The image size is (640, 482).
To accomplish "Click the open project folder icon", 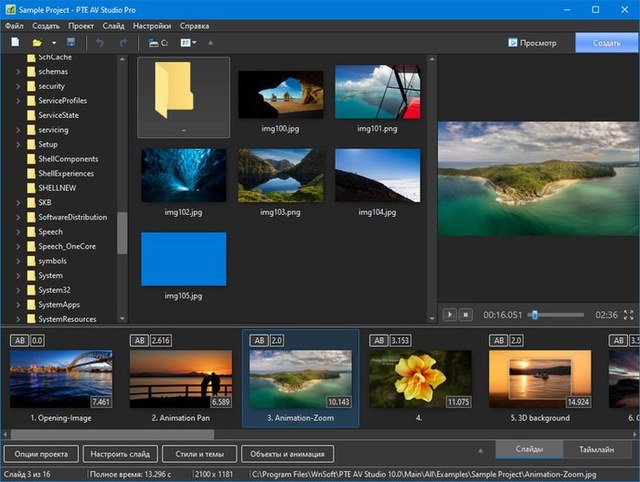I will [37, 43].
